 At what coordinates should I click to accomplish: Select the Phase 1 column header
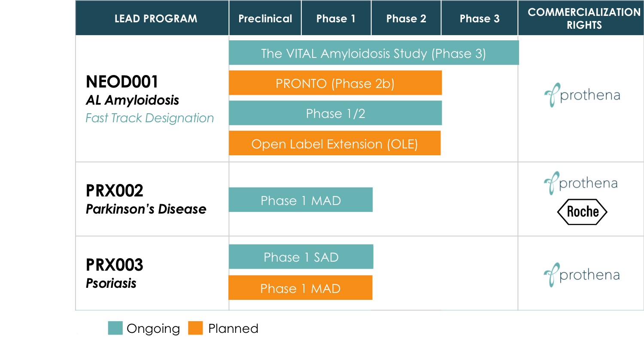tap(336, 18)
